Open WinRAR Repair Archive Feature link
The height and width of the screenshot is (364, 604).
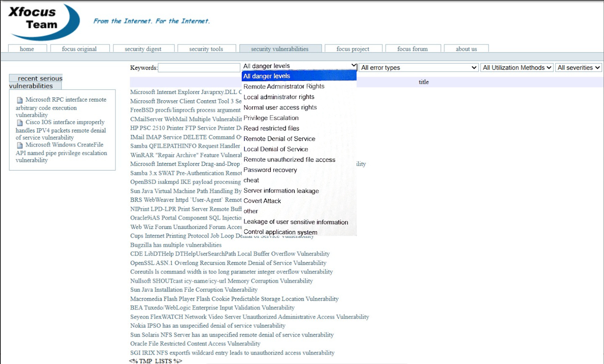pyautogui.click(x=186, y=155)
